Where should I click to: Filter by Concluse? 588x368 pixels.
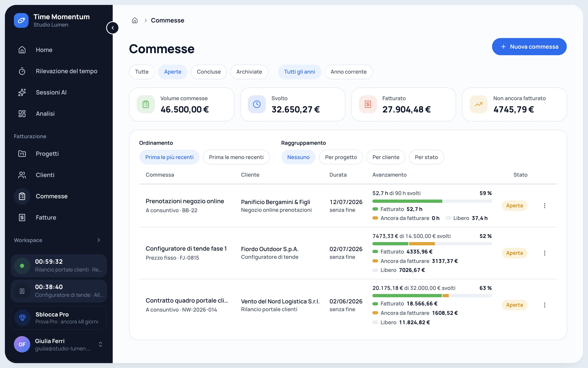coord(209,72)
